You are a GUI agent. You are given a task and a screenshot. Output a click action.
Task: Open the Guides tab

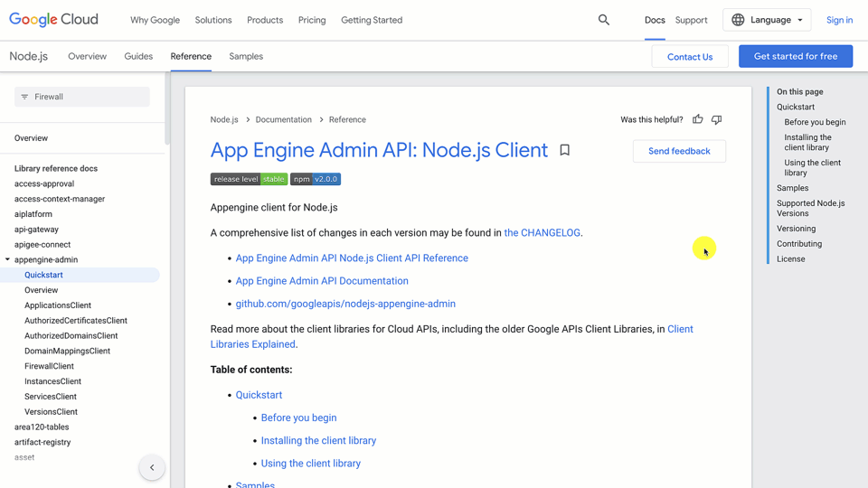138,56
